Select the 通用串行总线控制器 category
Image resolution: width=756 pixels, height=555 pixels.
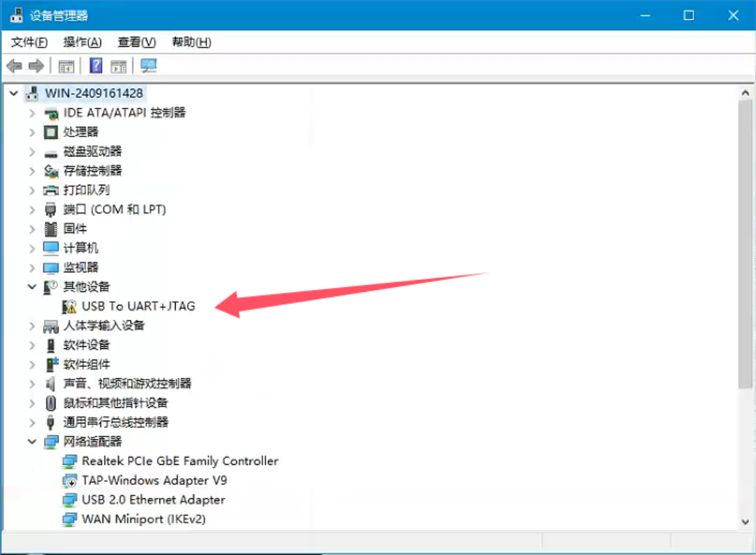(116, 423)
